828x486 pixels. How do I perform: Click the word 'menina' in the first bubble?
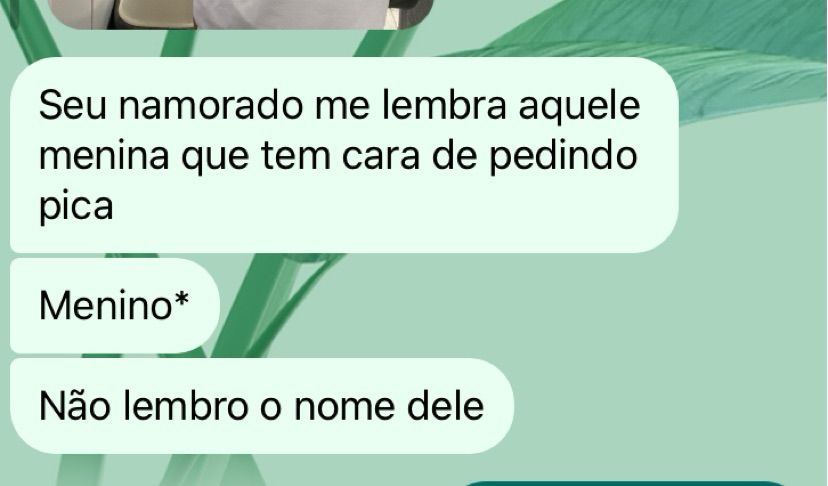(x=104, y=156)
